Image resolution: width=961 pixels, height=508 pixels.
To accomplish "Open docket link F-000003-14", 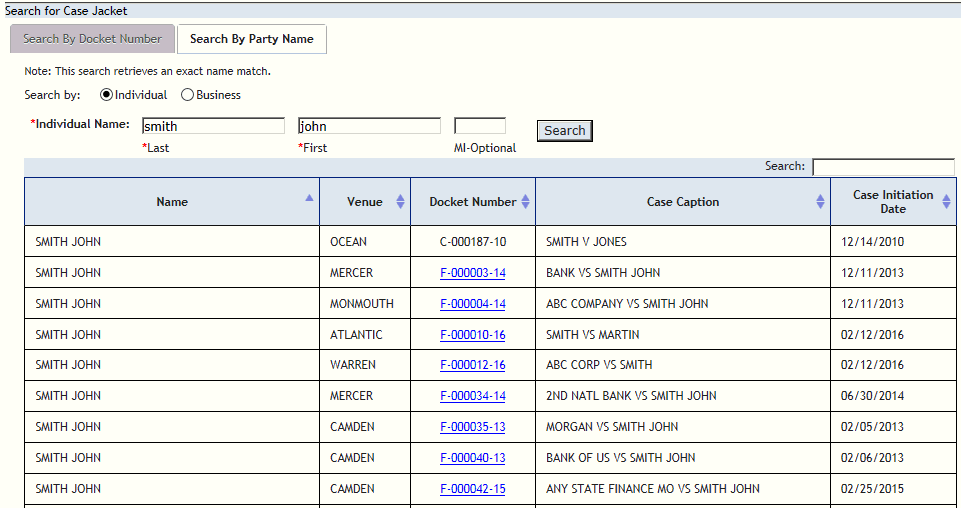I will [x=472, y=273].
